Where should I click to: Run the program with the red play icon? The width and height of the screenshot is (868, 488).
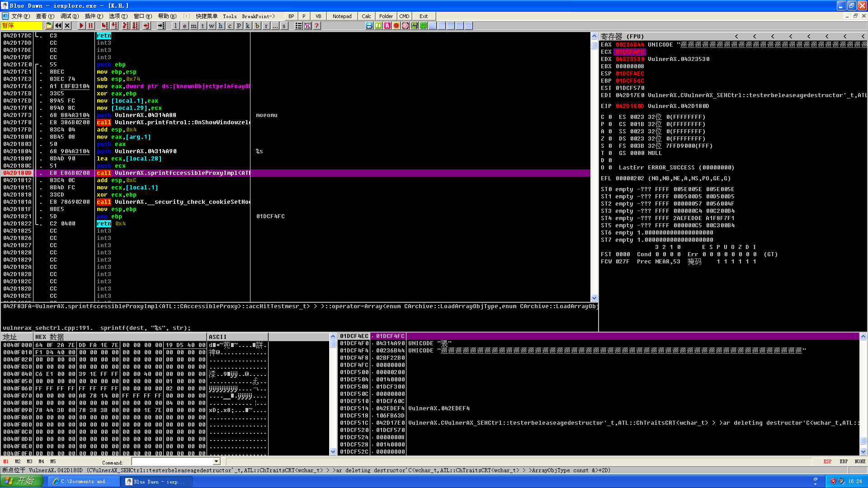coord(81,26)
